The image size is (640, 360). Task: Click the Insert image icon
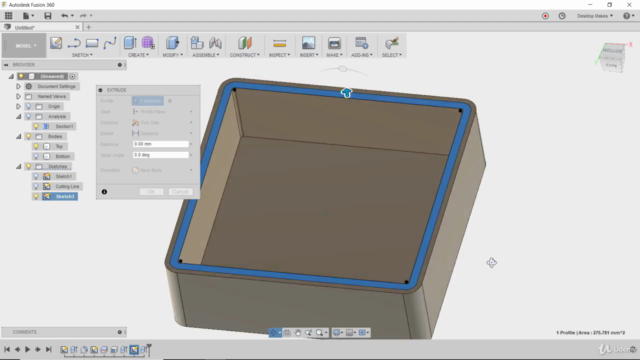point(309,43)
